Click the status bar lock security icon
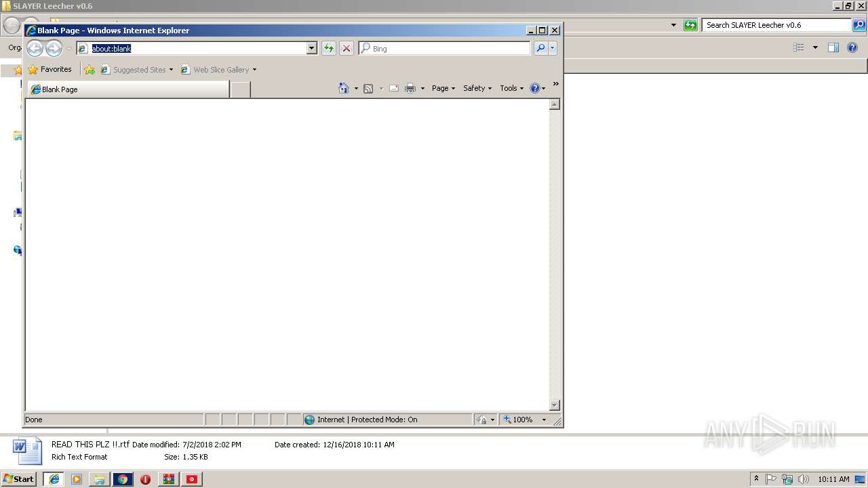Viewport: 868px width, 488px height. pyautogui.click(x=481, y=420)
